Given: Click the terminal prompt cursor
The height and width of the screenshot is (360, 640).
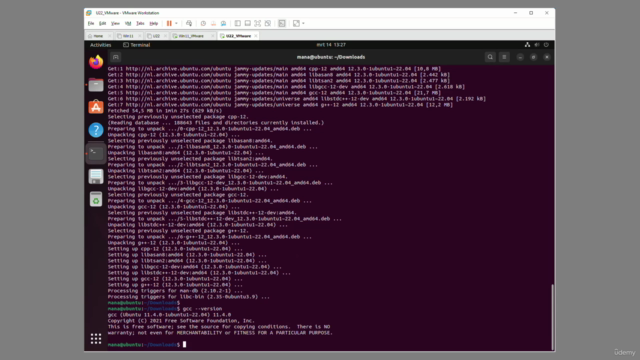Looking at the screenshot, I should (x=184, y=344).
